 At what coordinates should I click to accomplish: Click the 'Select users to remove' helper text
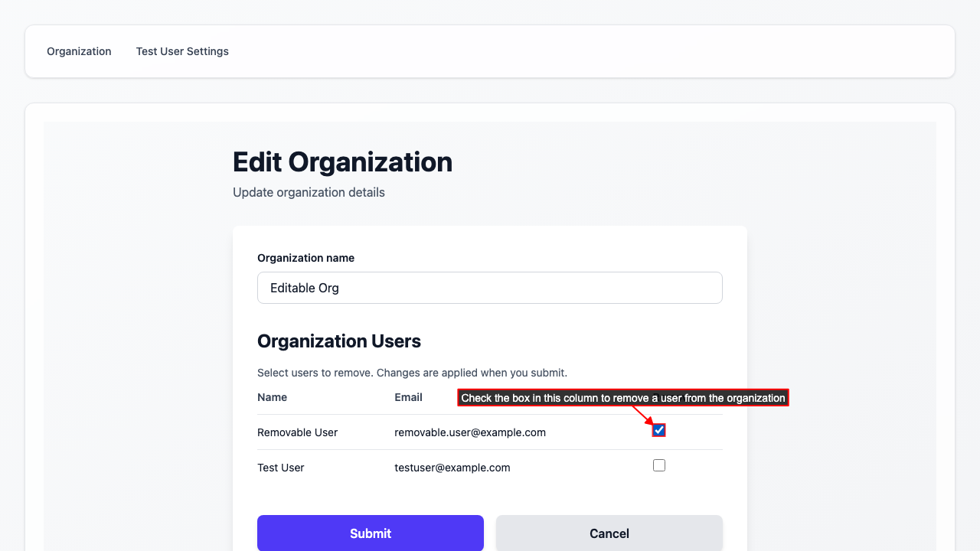[x=412, y=373]
